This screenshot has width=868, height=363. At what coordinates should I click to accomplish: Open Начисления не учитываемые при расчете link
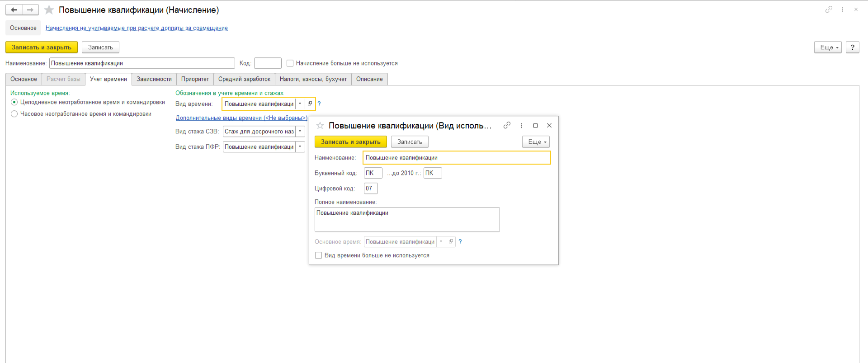click(137, 28)
